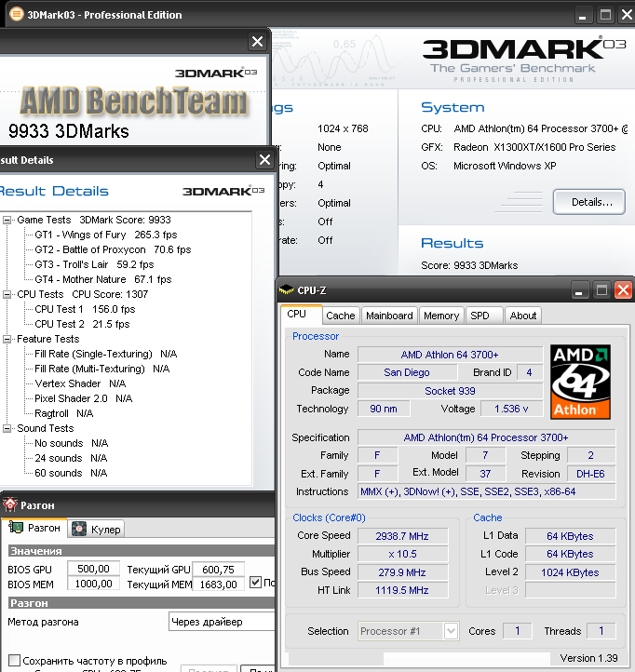
Task: Select Fill Rate (Multi-Texturing) row
Action: click(102, 369)
